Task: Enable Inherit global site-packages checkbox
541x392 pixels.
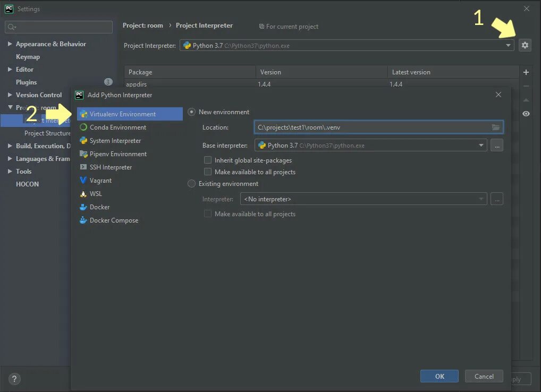Action: click(208, 160)
